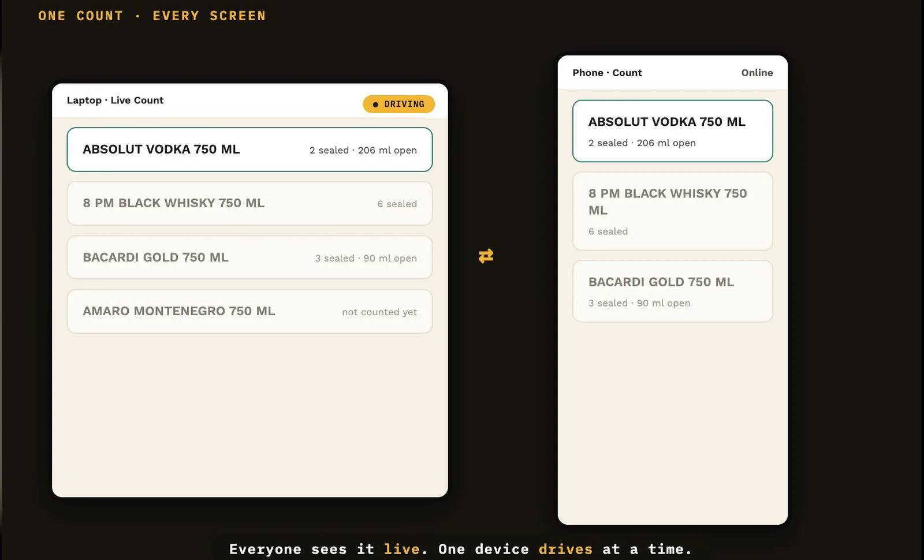The width and height of the screenshot is (924, 560).
Task: Tap ABSOLUT VODKA 750 ML card on Phone
Action: [672, 131]
